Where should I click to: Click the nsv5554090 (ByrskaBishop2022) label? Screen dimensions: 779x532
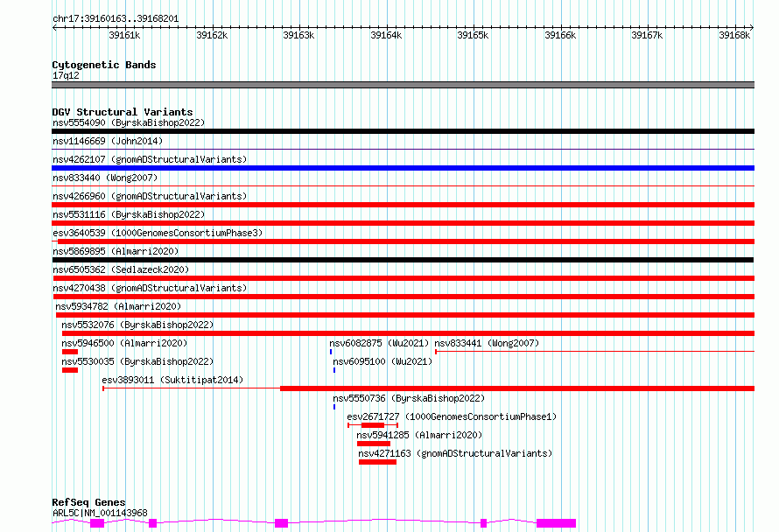coord(129,122)
